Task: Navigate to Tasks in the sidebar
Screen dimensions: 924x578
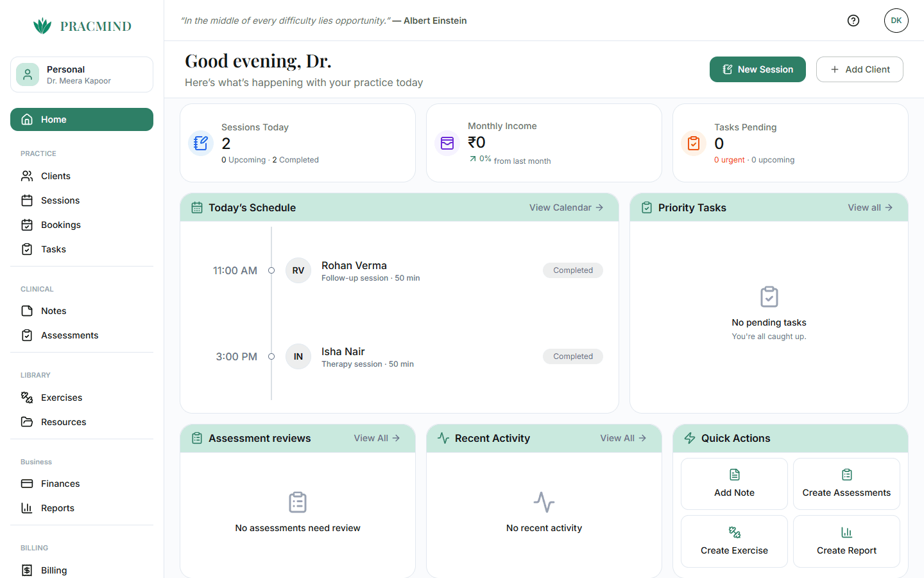Action: coord(81,249)
